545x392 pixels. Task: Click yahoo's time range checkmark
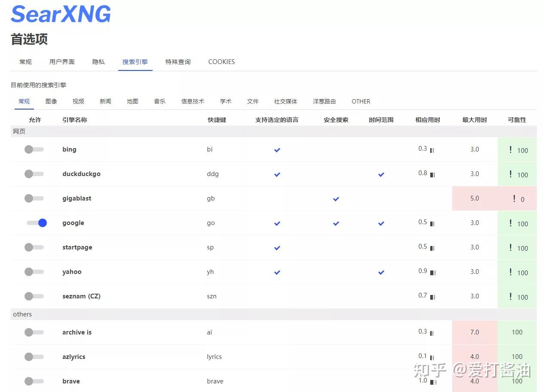[381, 272]
